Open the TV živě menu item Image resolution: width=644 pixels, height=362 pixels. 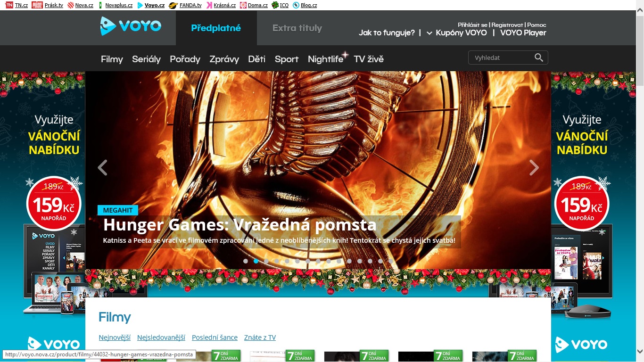(x=369, y=59)
